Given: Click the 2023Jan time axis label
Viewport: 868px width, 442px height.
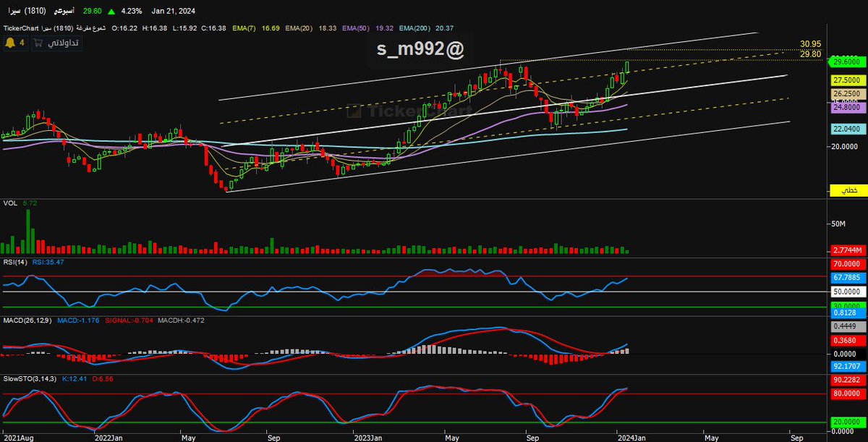Looking at the screenshot, I should [369, 437].
